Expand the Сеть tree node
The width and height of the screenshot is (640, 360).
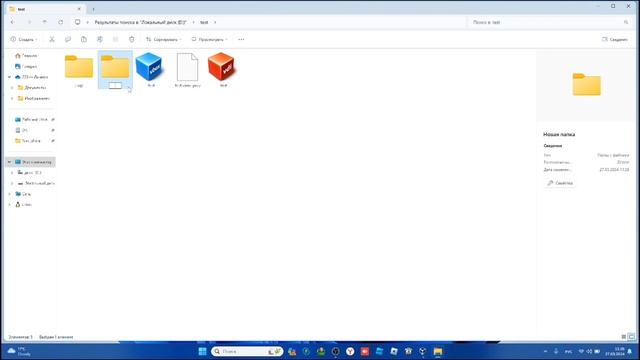(x=9, y=194)
